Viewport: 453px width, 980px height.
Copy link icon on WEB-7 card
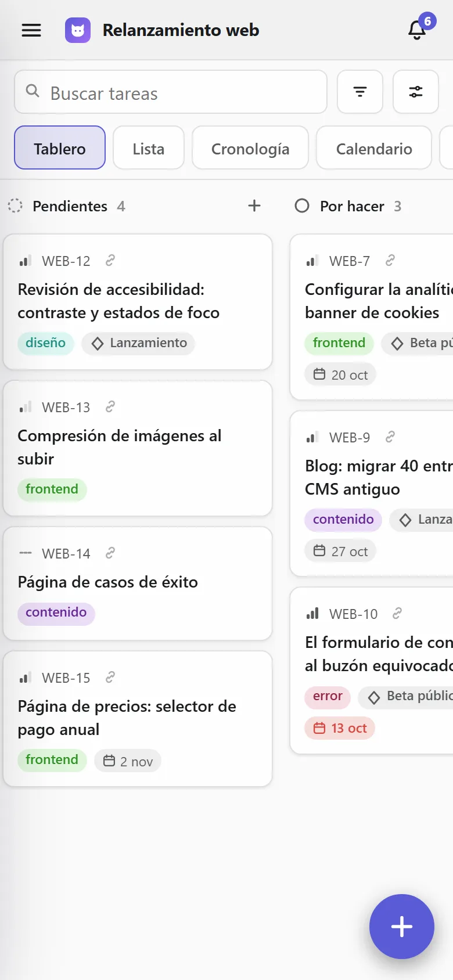tap(390, 261)
